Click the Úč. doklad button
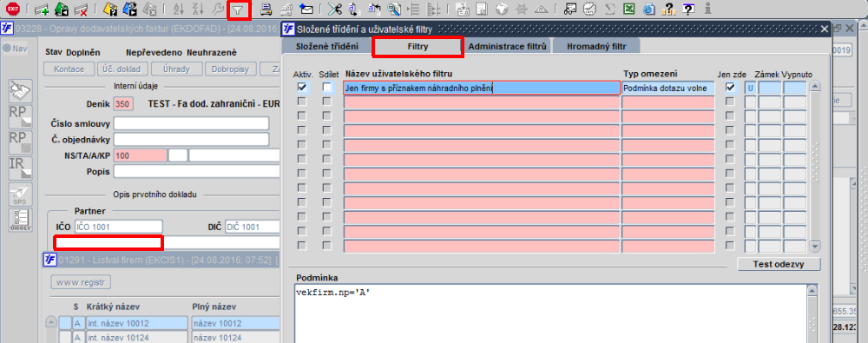The image size is (868, 343). coord(122,69)
